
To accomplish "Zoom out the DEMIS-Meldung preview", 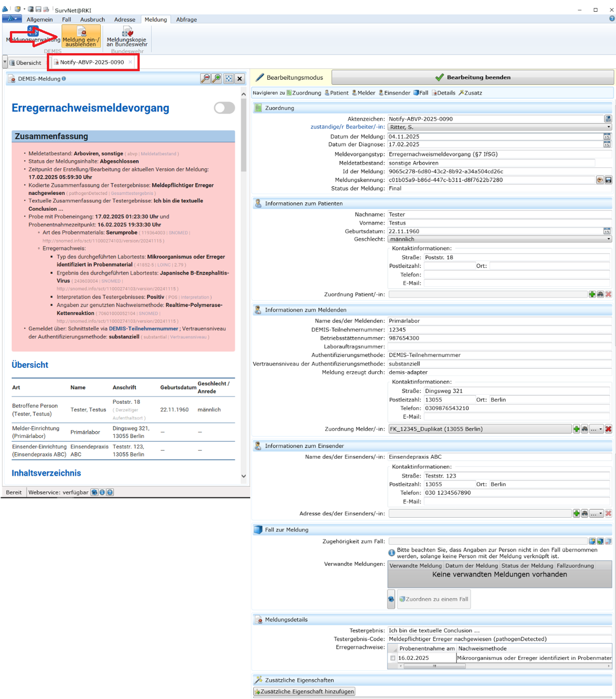I will 205,78.
